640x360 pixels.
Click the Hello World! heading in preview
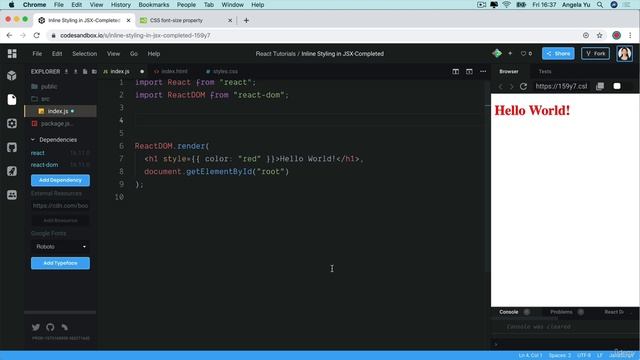pyautogui.click(x=532, y=110)
